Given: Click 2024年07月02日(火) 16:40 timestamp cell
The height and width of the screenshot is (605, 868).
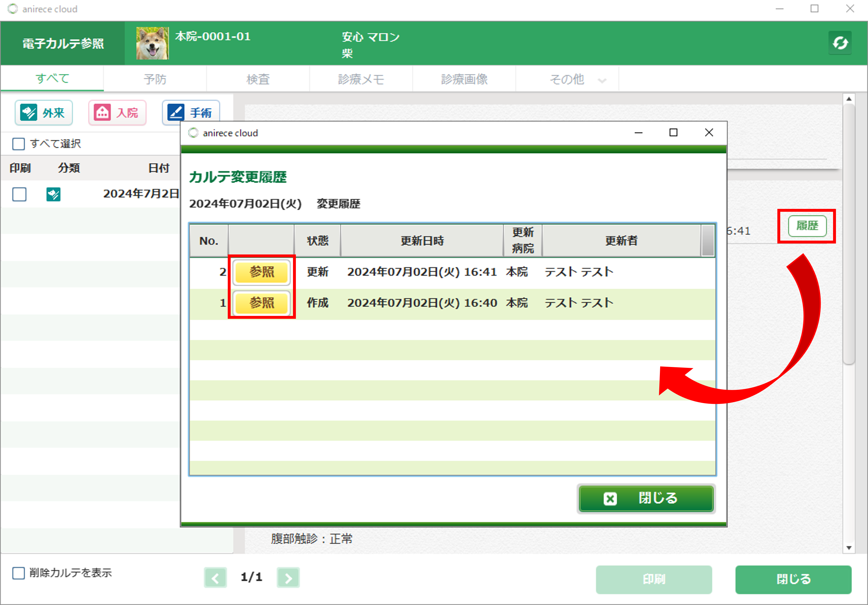Looking at the screenshot, I should pos(422,303).
